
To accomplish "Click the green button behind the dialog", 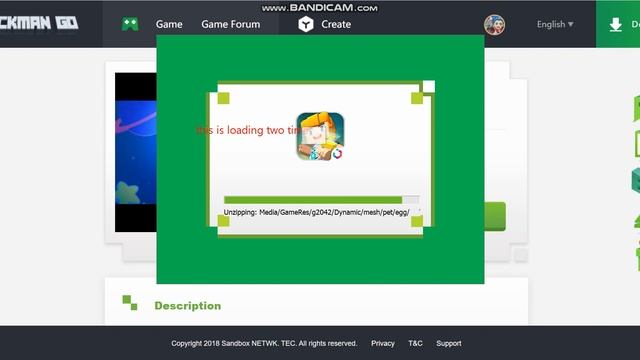I will click(495, 216).
